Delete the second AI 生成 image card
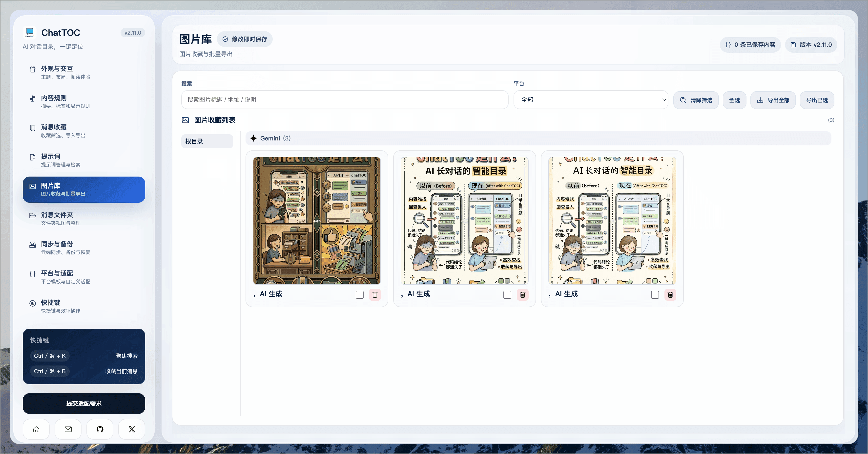The height and width of the screenshot is (454, 868). click(523, 295)
